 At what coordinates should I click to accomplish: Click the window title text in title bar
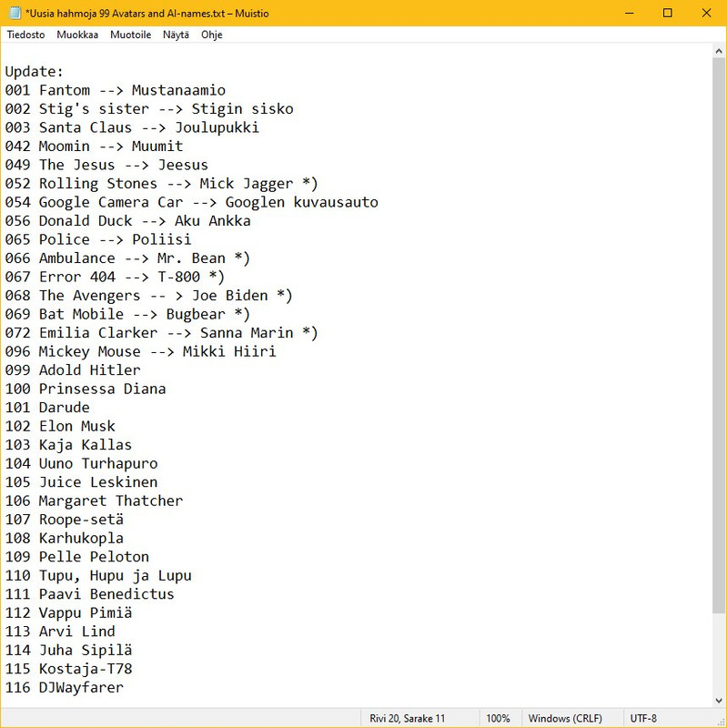point(147,13)
